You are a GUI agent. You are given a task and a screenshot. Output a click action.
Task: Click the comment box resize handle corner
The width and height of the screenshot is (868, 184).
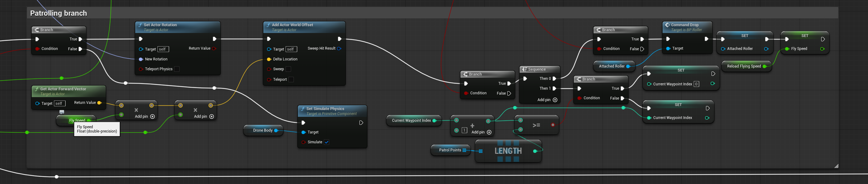(x=836, y=166)
